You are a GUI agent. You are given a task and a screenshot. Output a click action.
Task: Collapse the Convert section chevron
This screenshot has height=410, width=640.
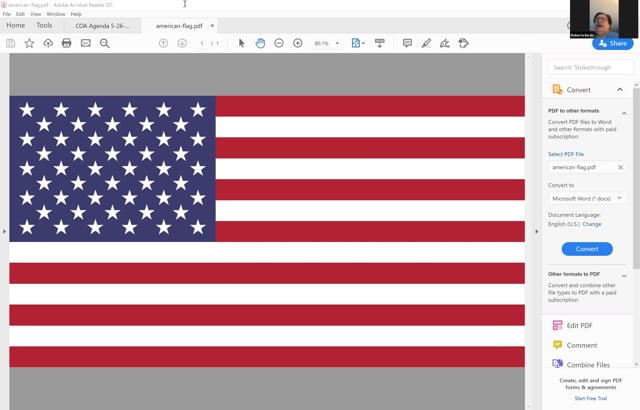[x=620, y=89]
